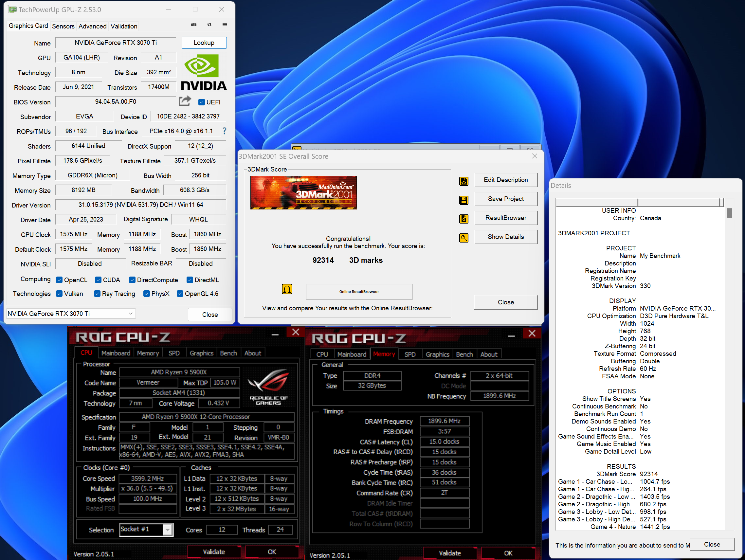Click the Driver Version field in GPU-Z
745x560 pixels.
pos(141,205)
